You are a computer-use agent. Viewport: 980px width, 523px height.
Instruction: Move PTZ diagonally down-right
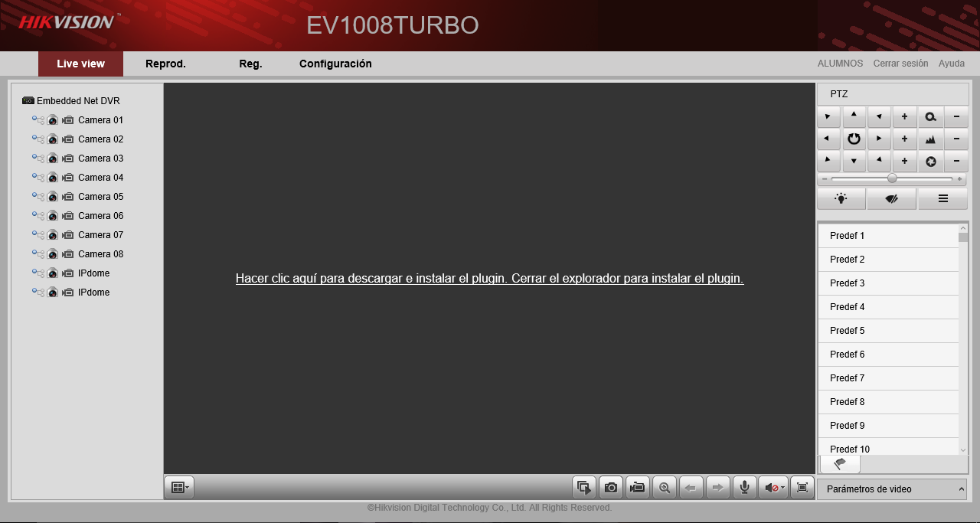pos(879,162)
